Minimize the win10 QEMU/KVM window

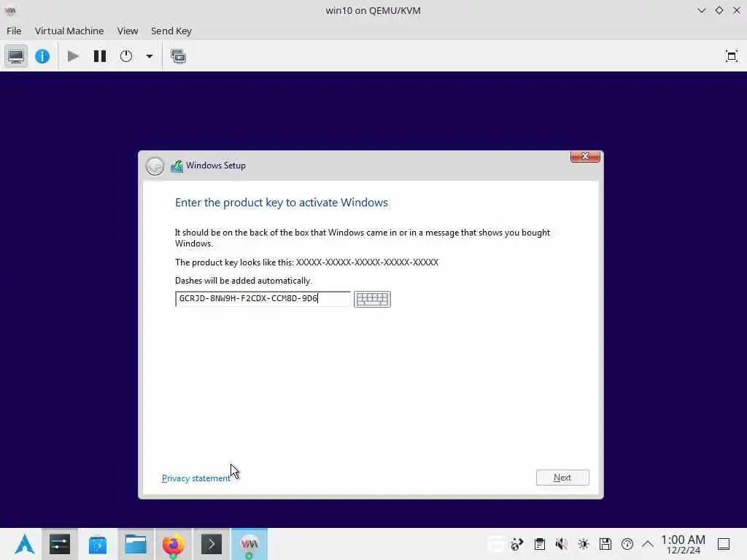pos(701,10)
